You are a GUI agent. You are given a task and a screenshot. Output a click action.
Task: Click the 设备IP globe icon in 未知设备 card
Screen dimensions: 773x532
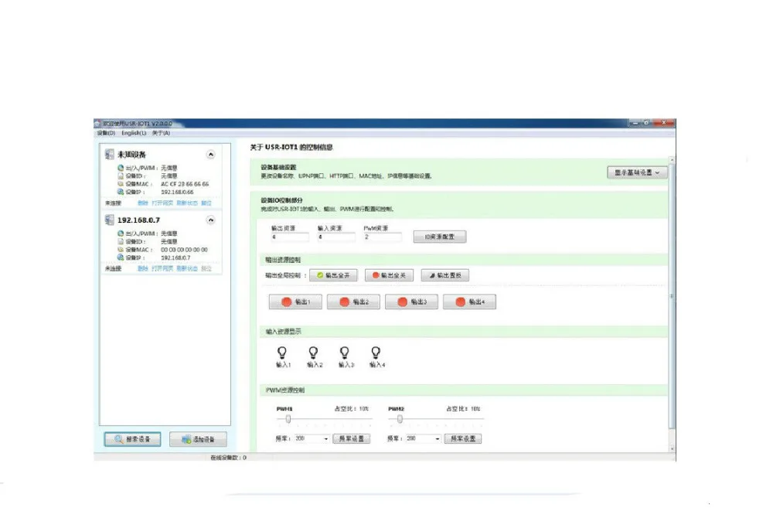point(121,191)
